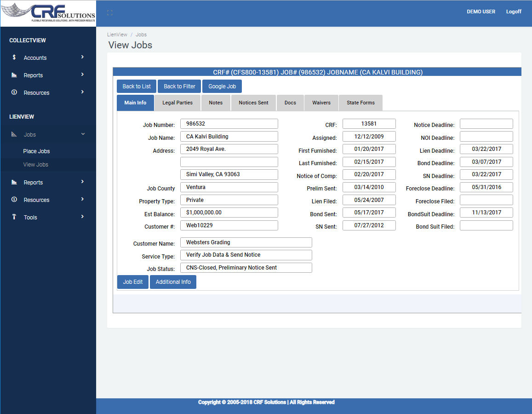Expand the CollectView Reports chevron
The image size is (532, 414).
(x=82, y=75)
